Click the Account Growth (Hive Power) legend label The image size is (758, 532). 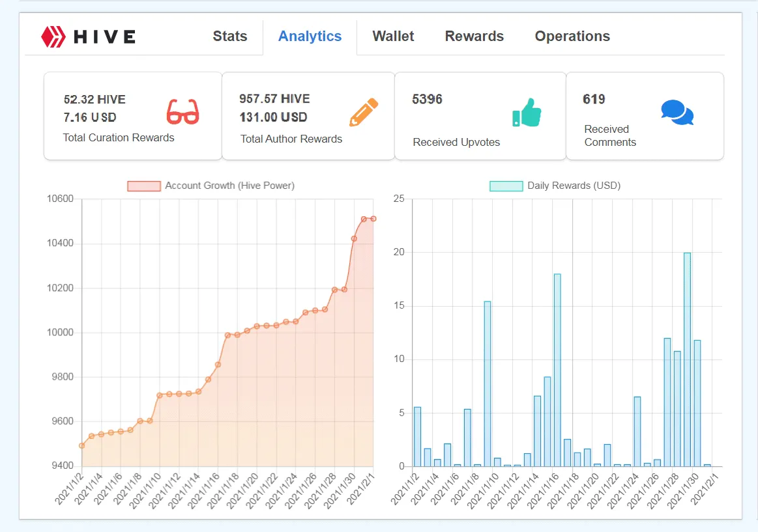229,186
